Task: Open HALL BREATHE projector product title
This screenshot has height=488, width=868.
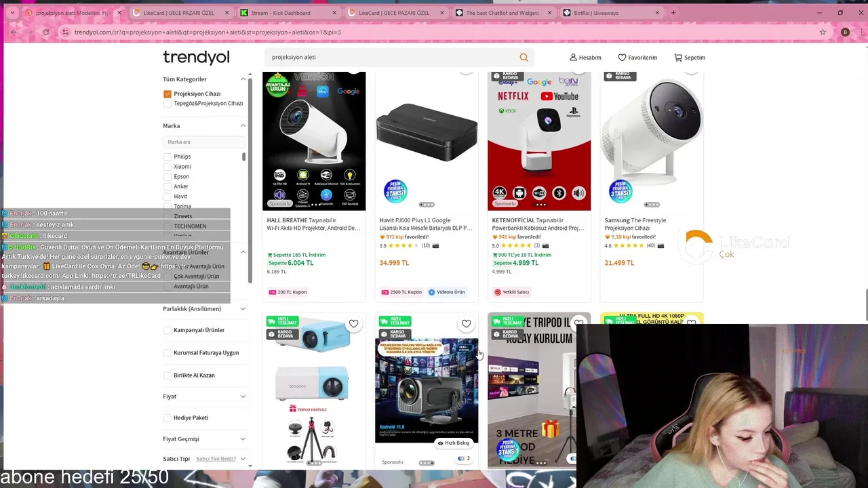Action: (313, 224)
